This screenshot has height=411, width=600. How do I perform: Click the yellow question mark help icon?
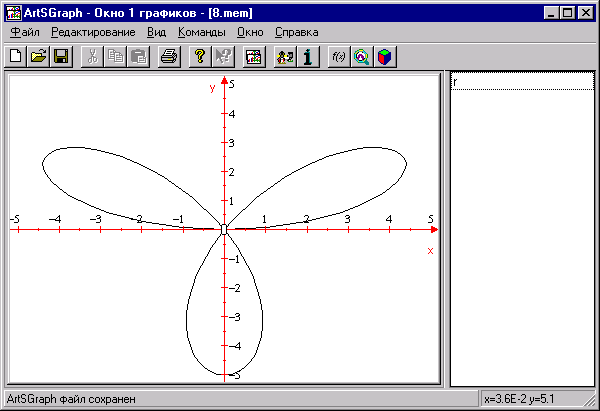click(x=200, y=57)
